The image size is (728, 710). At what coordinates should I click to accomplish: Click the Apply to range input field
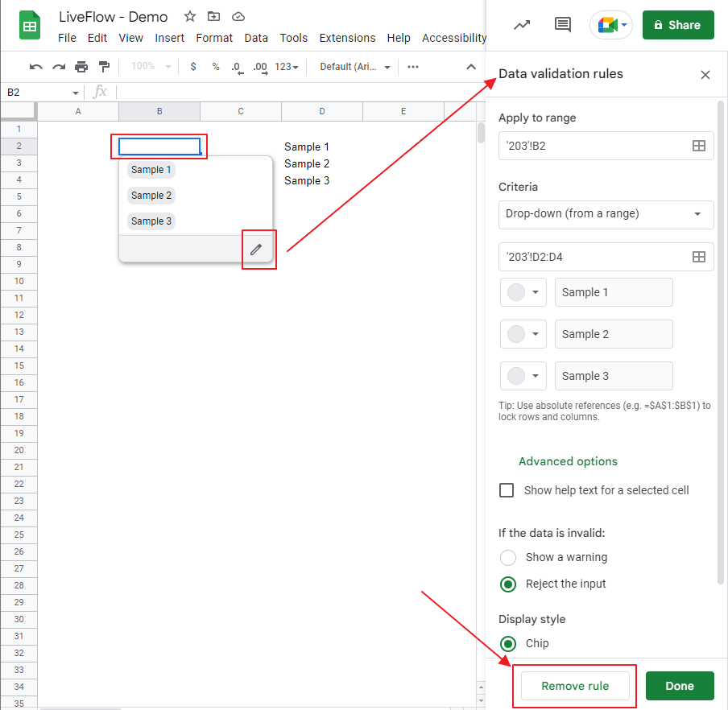[606, 146]
